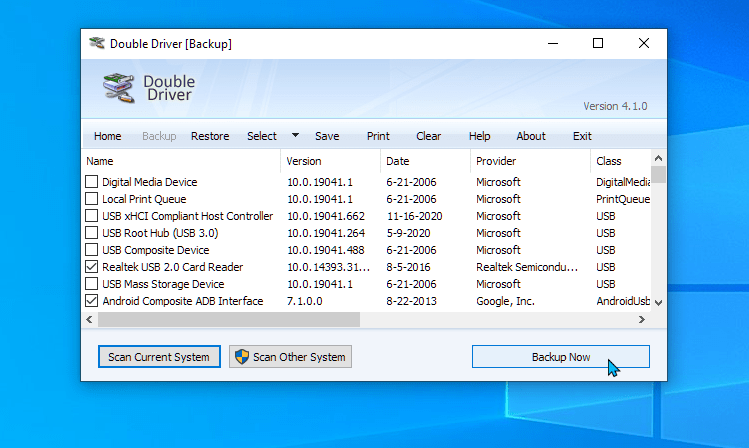Click version 10.0.19041.662 cell
Image resolution: width=749 pixels, height=448 pixels.
coord(326,216)
